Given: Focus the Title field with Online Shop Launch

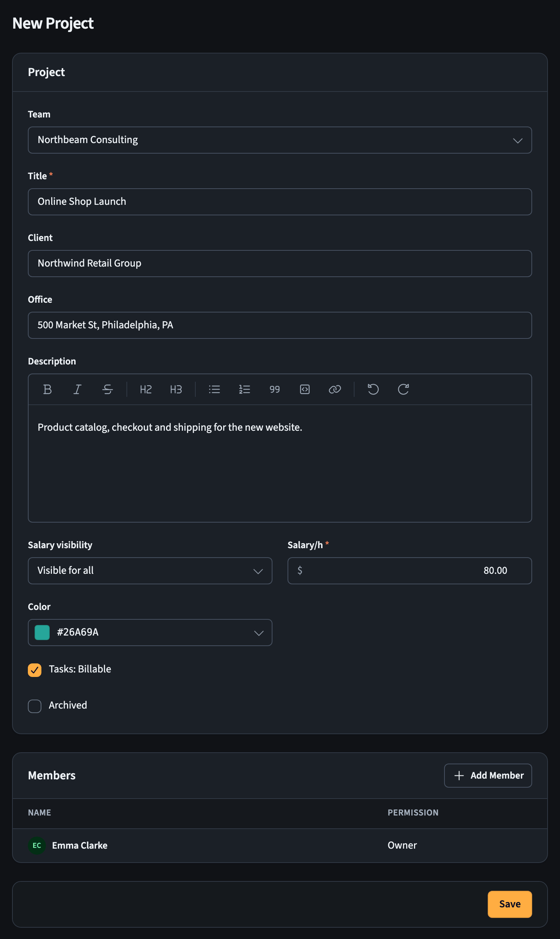Looking at the screenshot, I should 280,202.
